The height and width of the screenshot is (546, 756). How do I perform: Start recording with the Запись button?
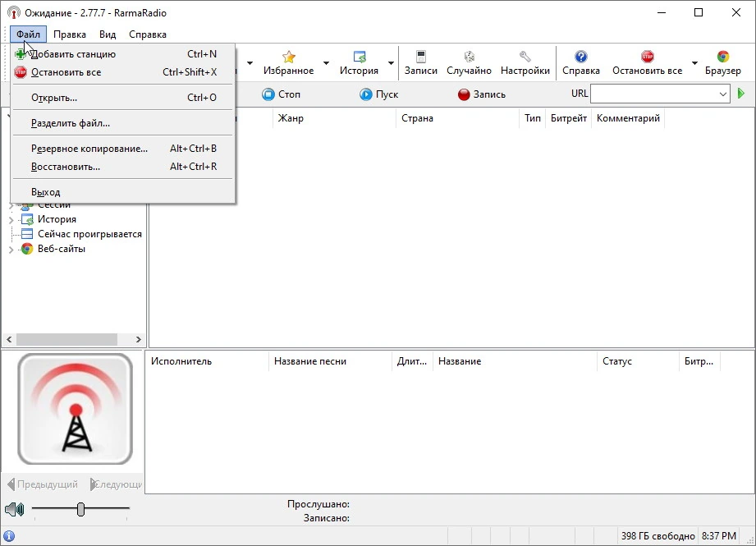(x=481, y=94)
